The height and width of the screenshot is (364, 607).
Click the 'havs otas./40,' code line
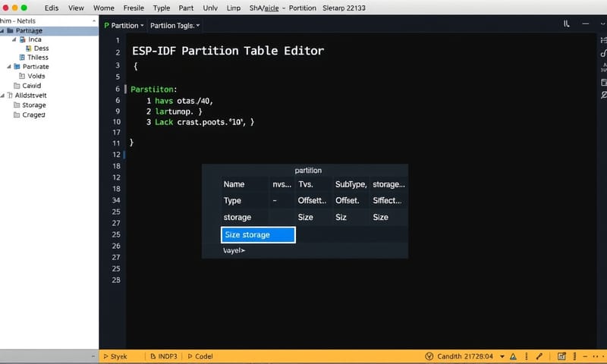(x=184, y=101)
